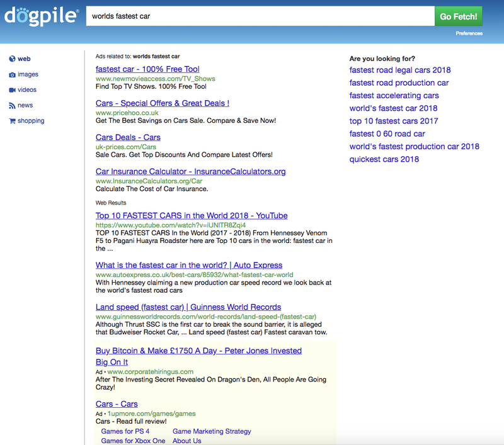Click the 'Calculate The Cost of Car Insurance.' description

pos(152,189)
